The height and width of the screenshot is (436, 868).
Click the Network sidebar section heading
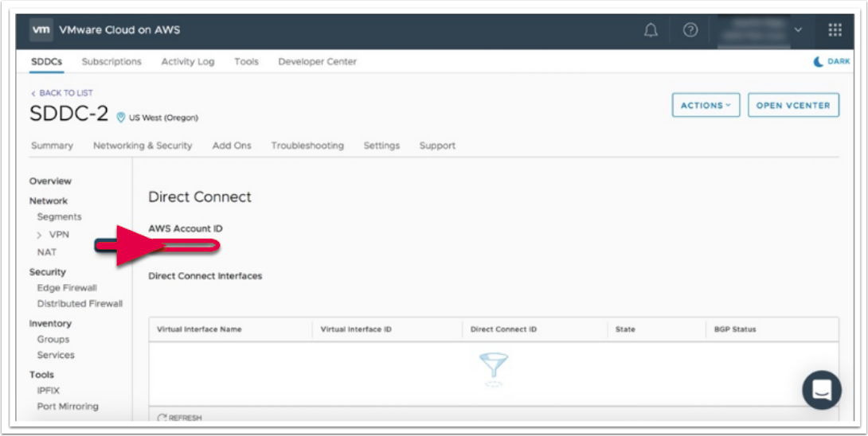point(48,200)
